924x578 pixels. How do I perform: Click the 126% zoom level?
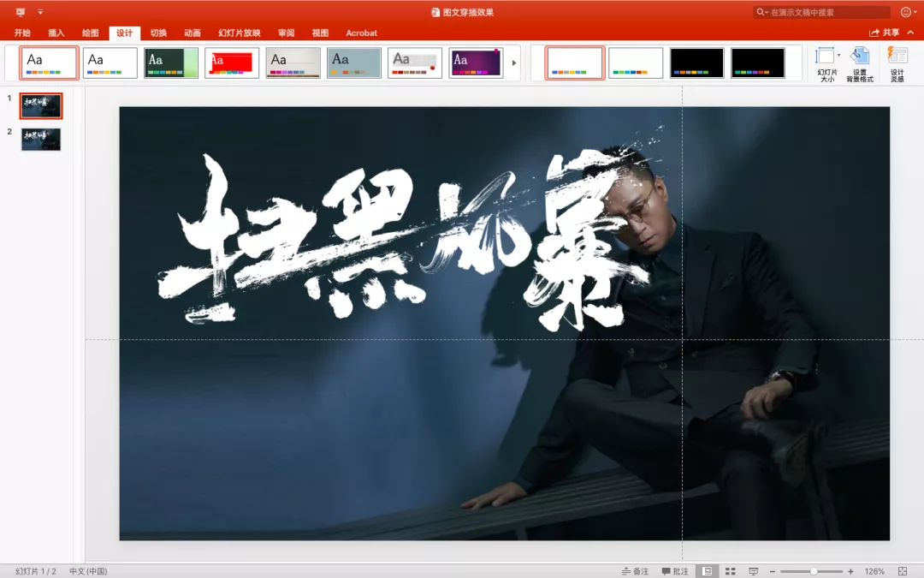pos(874,571)
